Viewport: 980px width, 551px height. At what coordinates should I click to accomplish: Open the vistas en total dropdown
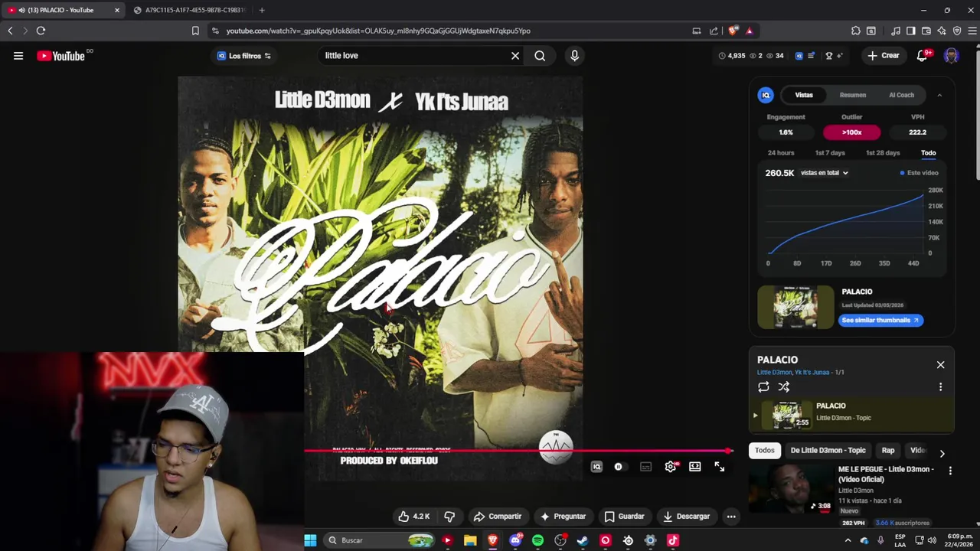[825, 173]
